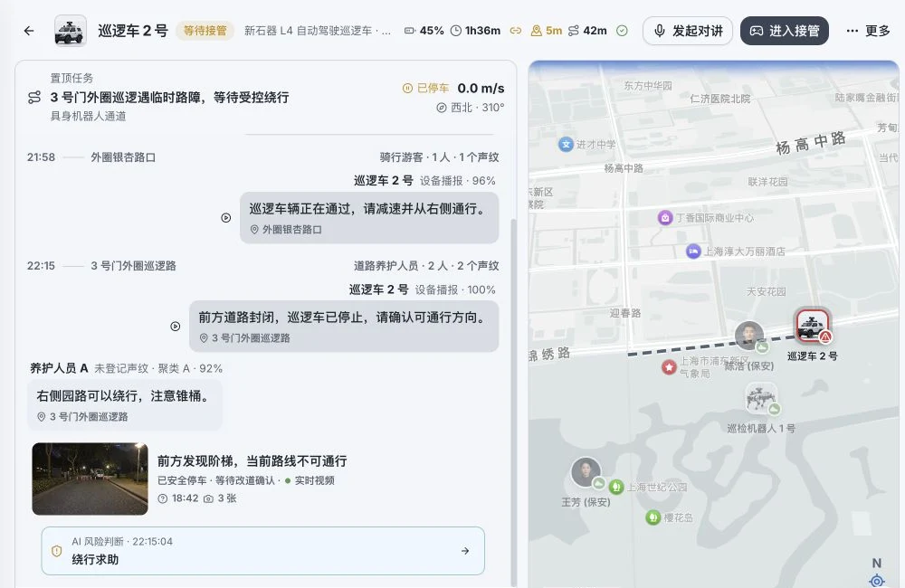Select 王芳 (保安) avatar on the map
Screen dimensions: 905x588
tap(586, 472)
